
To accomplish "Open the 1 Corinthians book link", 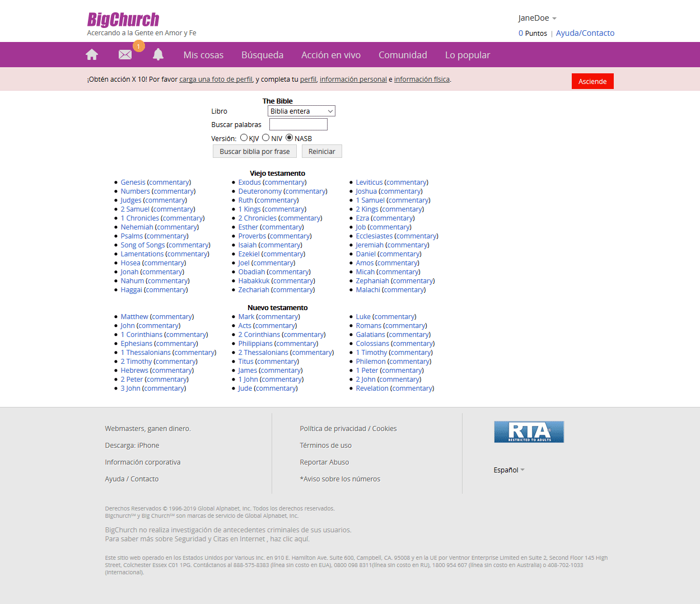I will pyautogui.click(x=142, y=335).
